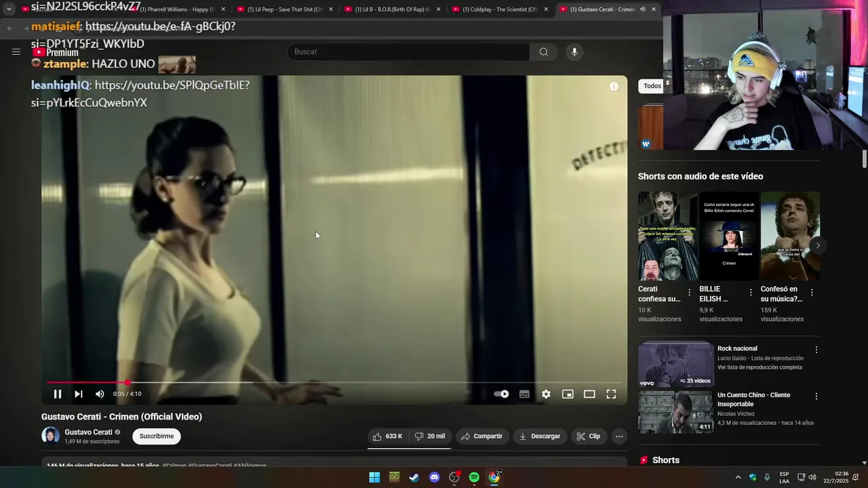The image size is (868, 488).
Task: Switch to Pharrell Williams - Happy tab
Action: pos(176,9)
